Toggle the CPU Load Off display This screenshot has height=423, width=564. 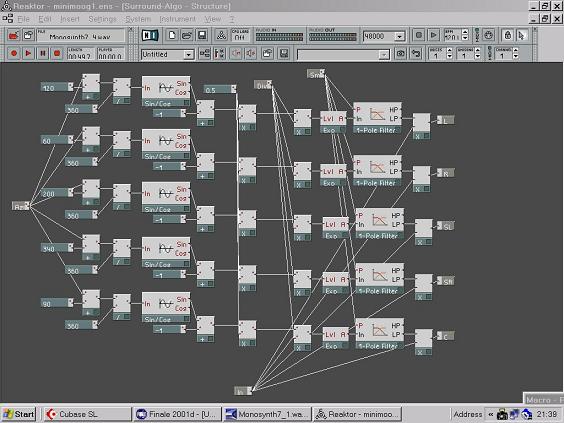(x=240, y=35)
